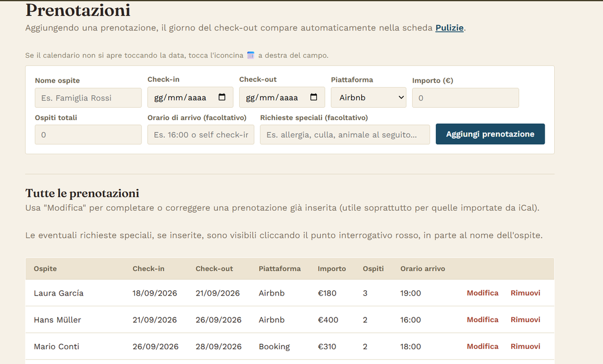Viewport: 603px width, 364px height.
Task: Select the guest name 'Hans Müller'
Action: pyautogui.click(x=57, y=320)
